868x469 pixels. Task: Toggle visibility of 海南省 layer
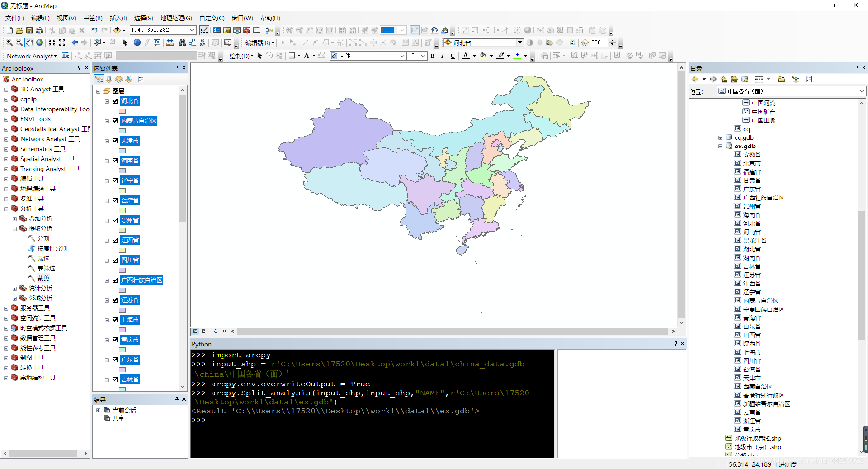pyautogui.click(x=115, y=161)
